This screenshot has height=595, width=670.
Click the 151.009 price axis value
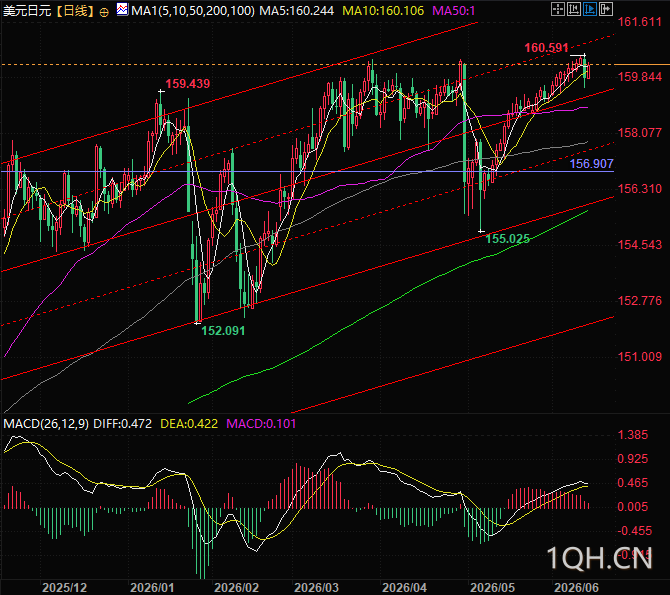click(x=640, y=356)
